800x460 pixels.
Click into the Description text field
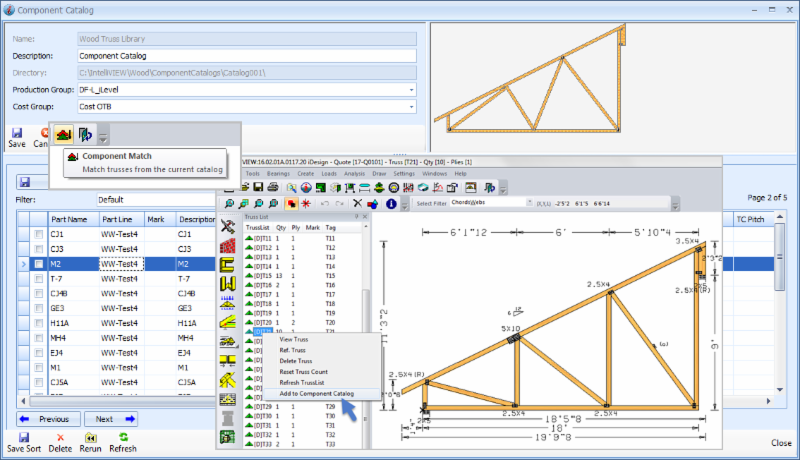pos(245,56)
